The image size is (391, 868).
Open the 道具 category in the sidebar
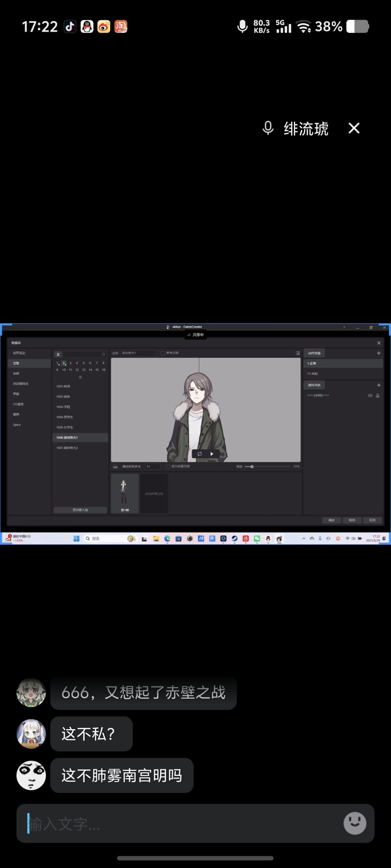(x=29, y=414)
